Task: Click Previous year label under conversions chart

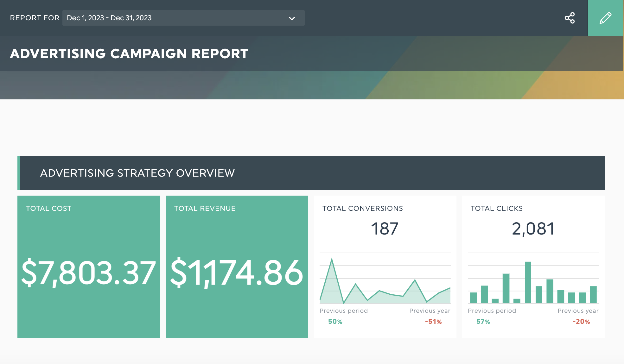Action: pyautogui.click(x=430, y=311)
